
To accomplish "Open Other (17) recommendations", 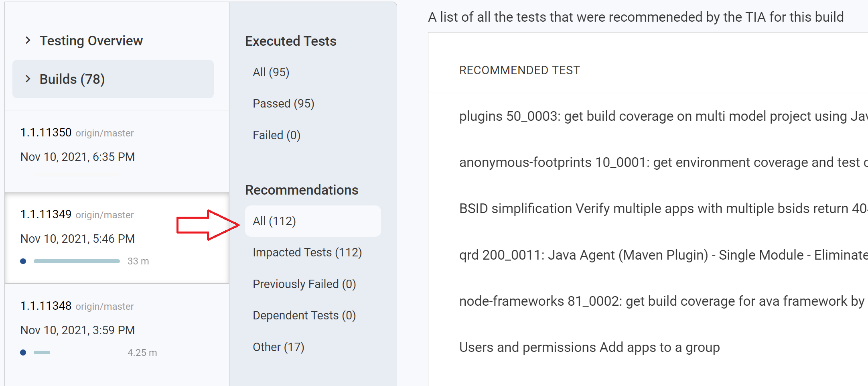I will 278,347.
